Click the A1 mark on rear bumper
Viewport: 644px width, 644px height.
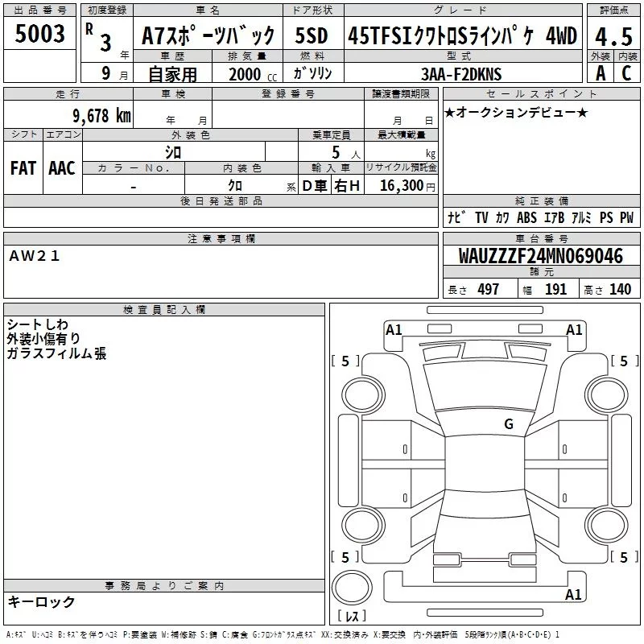pyautogui.click(x=573, y=594)
